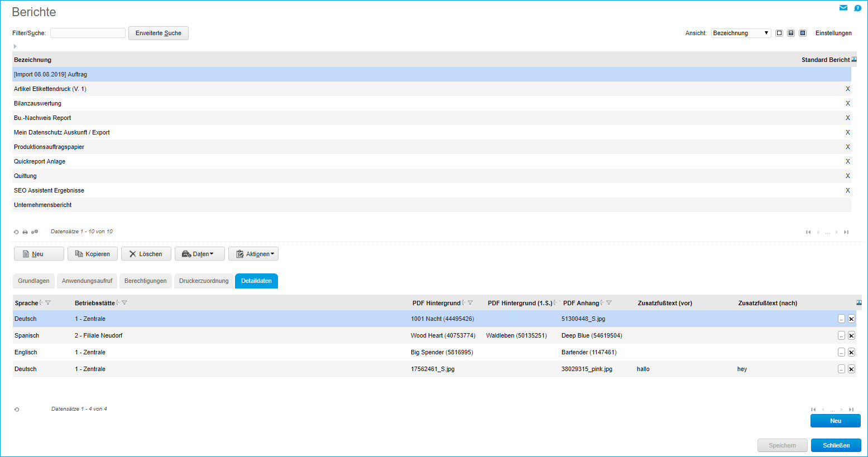Select the Quickreport Anlage report row

tap(431, 161)
